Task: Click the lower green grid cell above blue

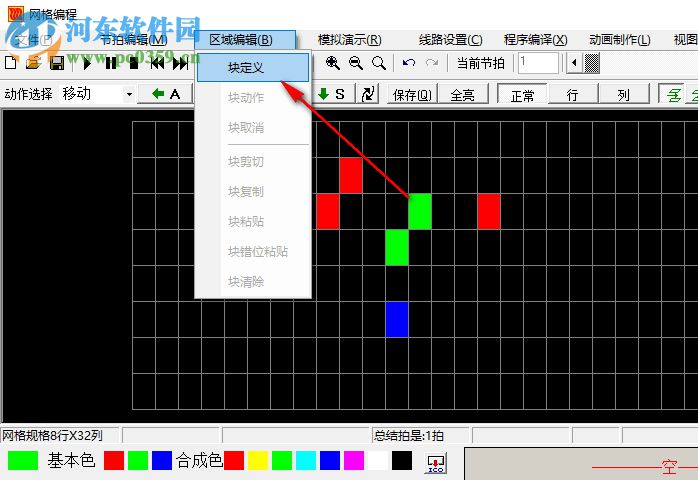Action: [x=397, y=248]
